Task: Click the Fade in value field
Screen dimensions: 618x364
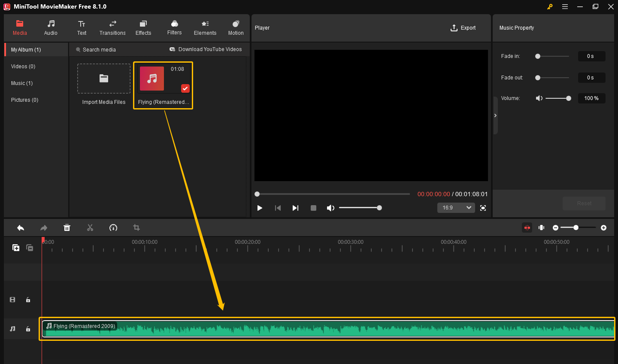Action: [591, 56]
